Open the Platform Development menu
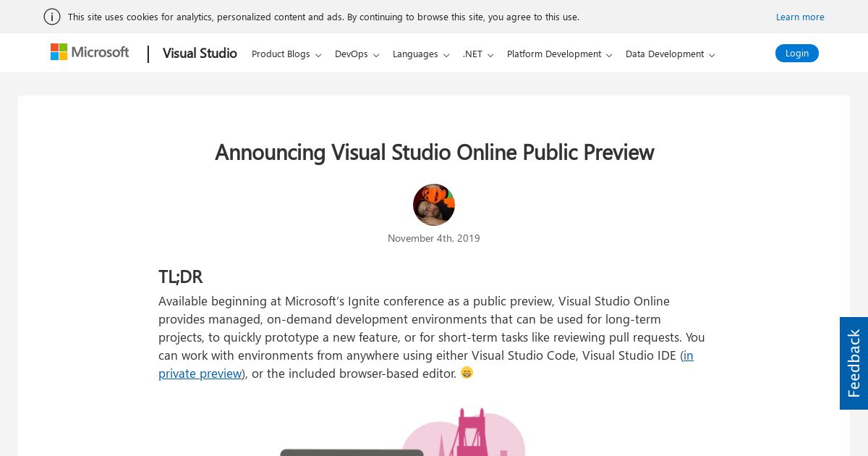This screenshot has width=868, height=456. click(554, 54)
